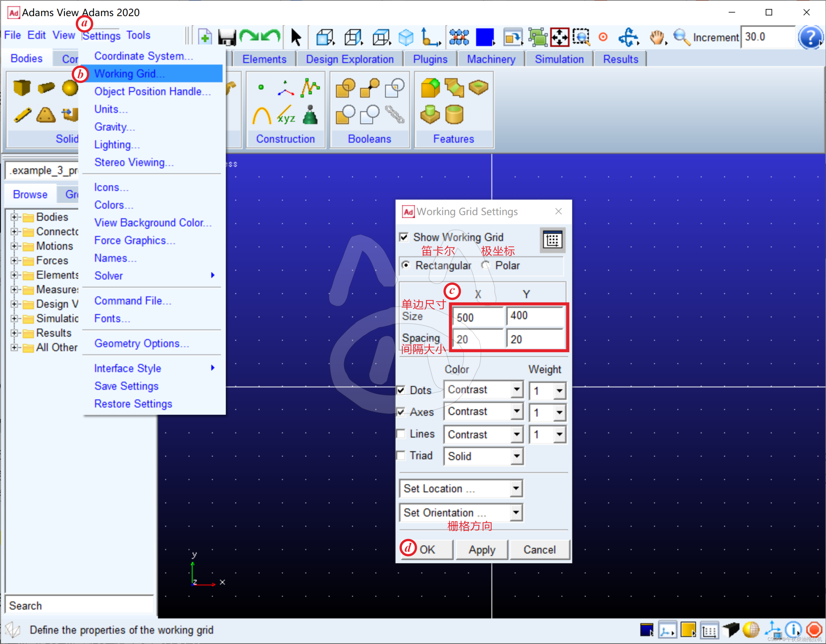The width and height of the screenshot is (826, 644).
Task: Toggle the Dots checkbox
Action: point(401,390)
